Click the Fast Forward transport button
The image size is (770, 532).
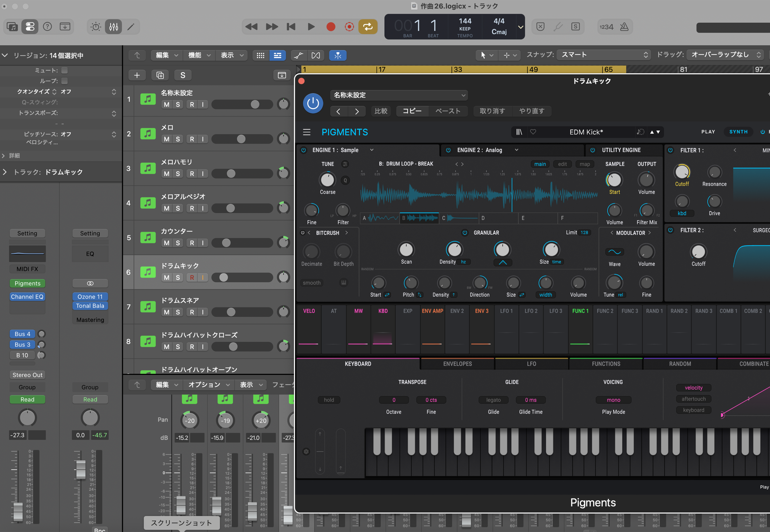point(272,27)
